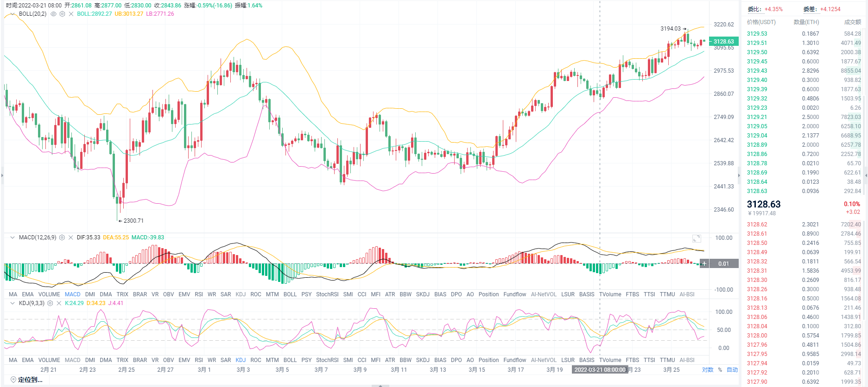
Task: Select the 3129.21 ask price
Action: pos(757,117)
